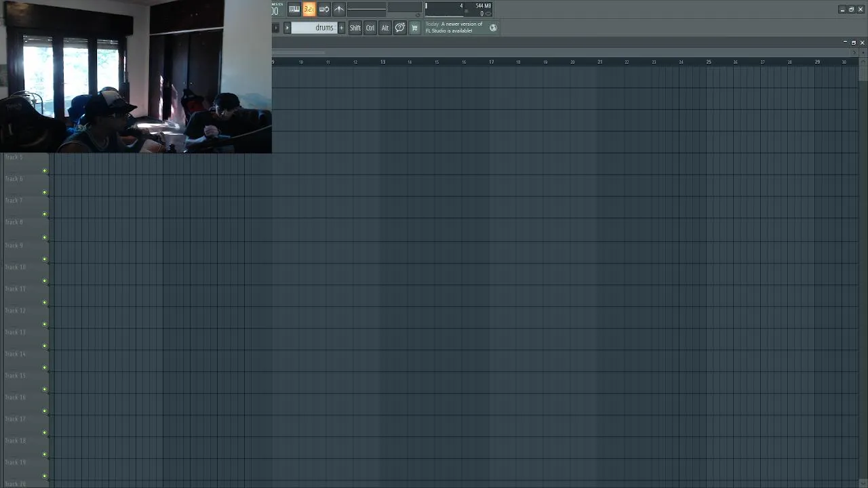Screen dimensions: 868x488
Task: Click the Ctrl key indicator button
Action: coord(370,28)
